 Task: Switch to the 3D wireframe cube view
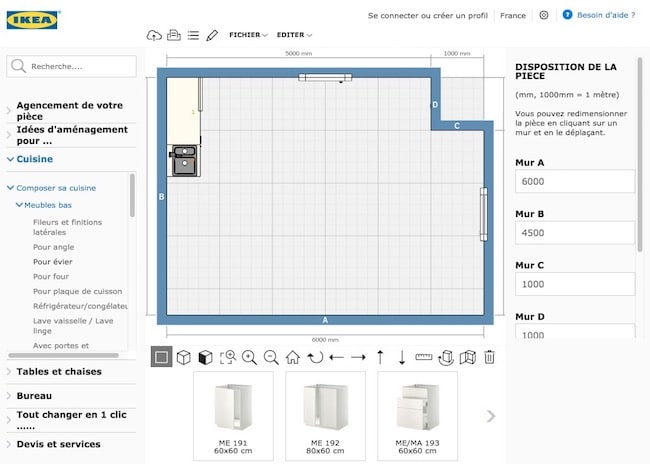pos(183,357)
